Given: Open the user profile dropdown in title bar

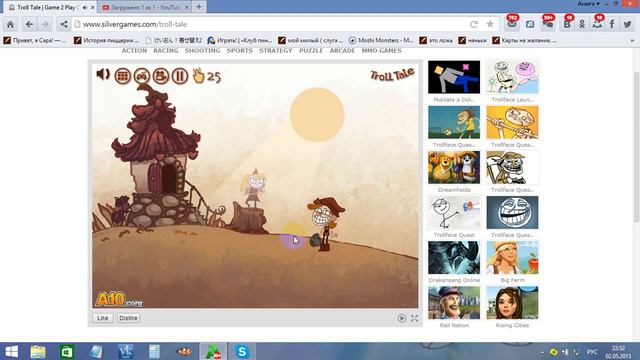Looking at the screenshot, I should [588, 4].
